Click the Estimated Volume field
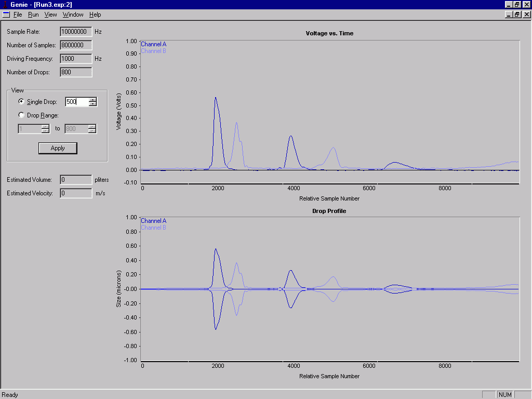The height and width of the screenshot is (399, 532). click(x=76, y=180)
